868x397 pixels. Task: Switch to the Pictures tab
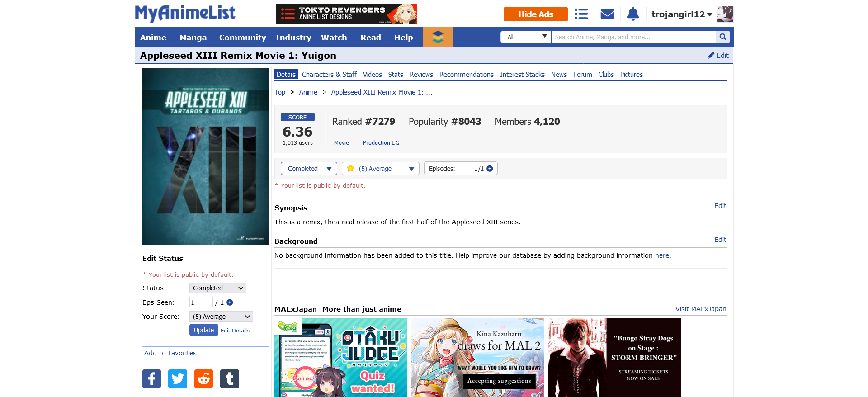(631, 75)
